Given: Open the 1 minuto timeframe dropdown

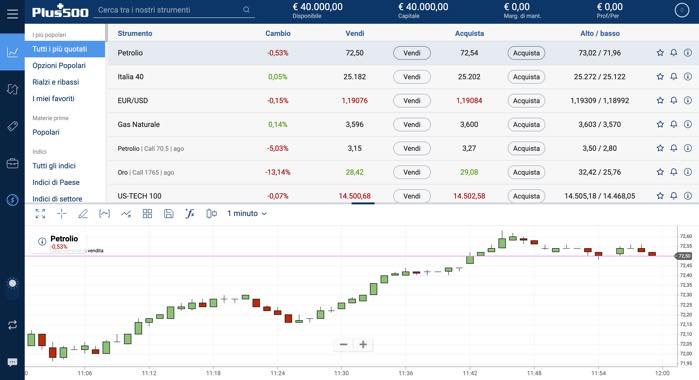Looking at the screenshot, I should 247,214.
